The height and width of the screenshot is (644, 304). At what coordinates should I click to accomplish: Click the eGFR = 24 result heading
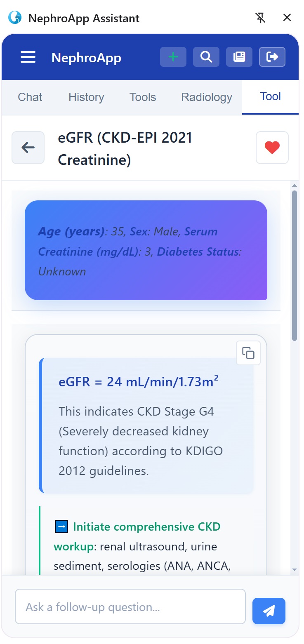tap(139, 382)
